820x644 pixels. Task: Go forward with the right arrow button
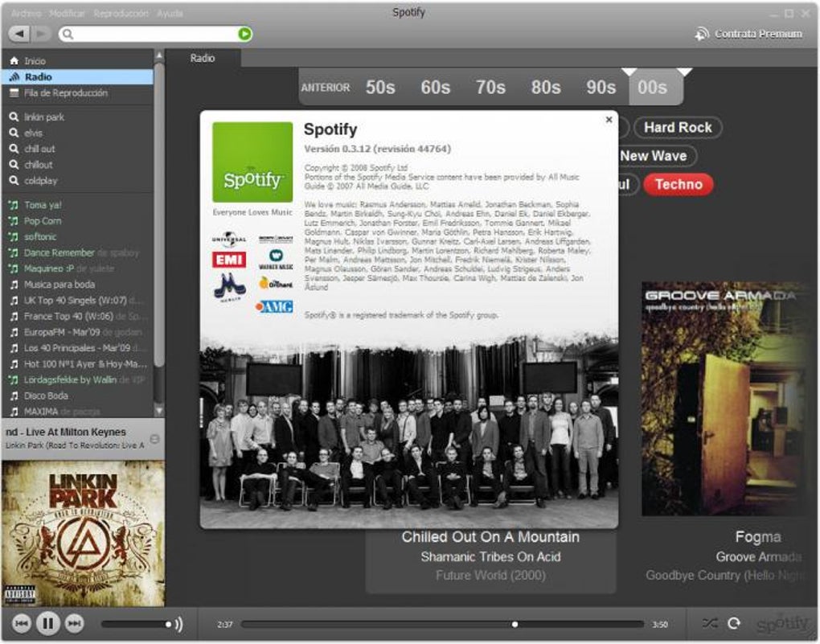tap(40, 34)
